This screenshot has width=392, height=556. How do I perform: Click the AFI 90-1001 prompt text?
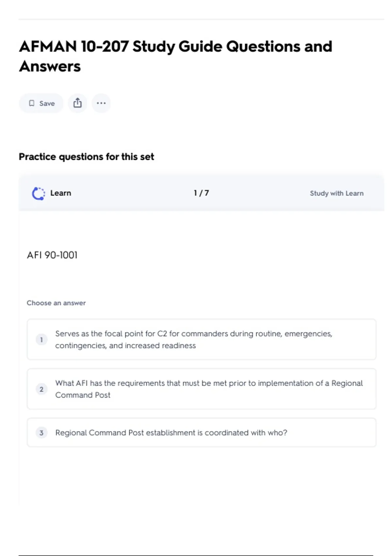[52, 255]
